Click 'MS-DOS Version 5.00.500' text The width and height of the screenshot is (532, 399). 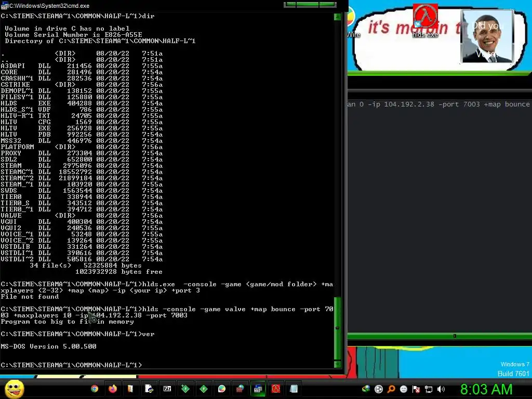pyautogui.click(x=48, y=347)
